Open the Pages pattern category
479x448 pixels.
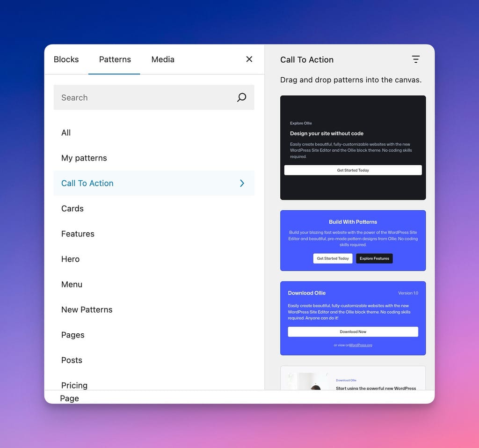(73, 335)
